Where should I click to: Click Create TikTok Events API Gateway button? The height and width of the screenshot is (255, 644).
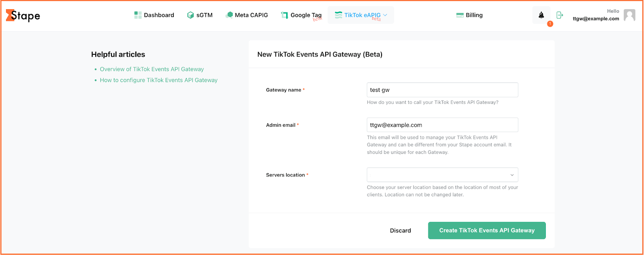click(487, 230)
